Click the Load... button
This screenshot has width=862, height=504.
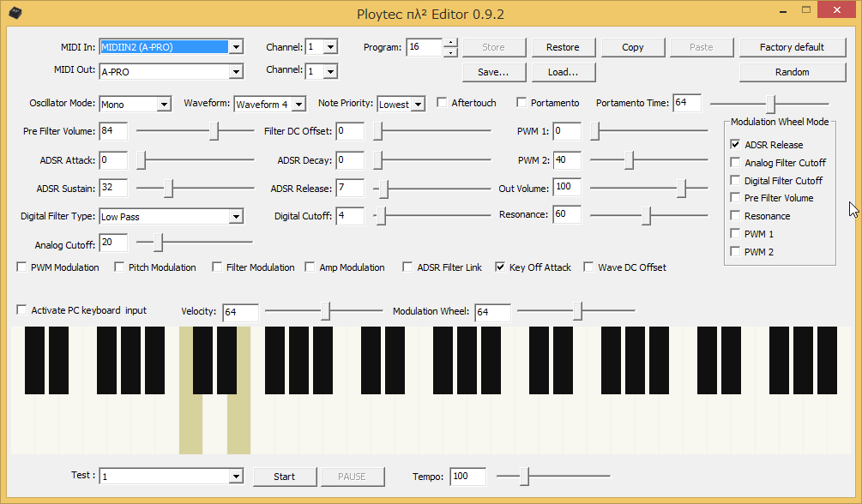(563, 72)
